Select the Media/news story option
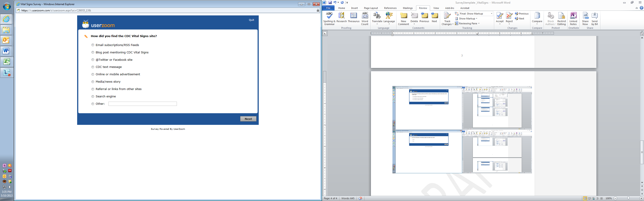 (x=93, y=82)
